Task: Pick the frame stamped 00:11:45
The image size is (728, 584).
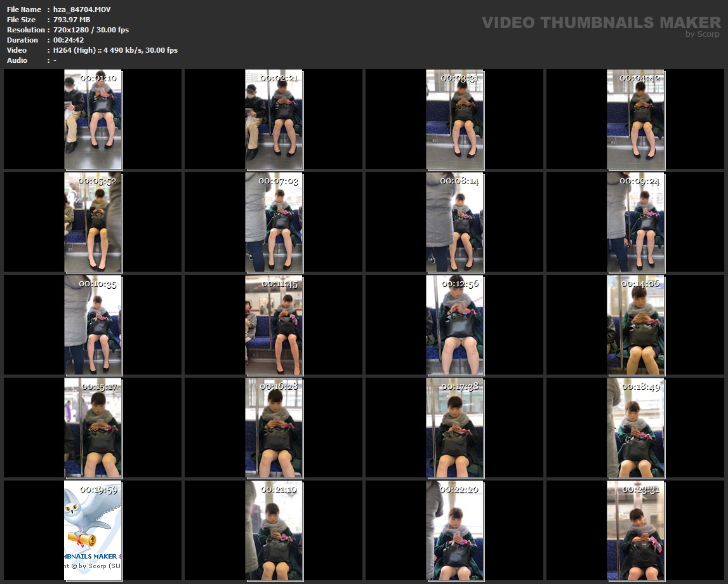Action: [274, 325]
